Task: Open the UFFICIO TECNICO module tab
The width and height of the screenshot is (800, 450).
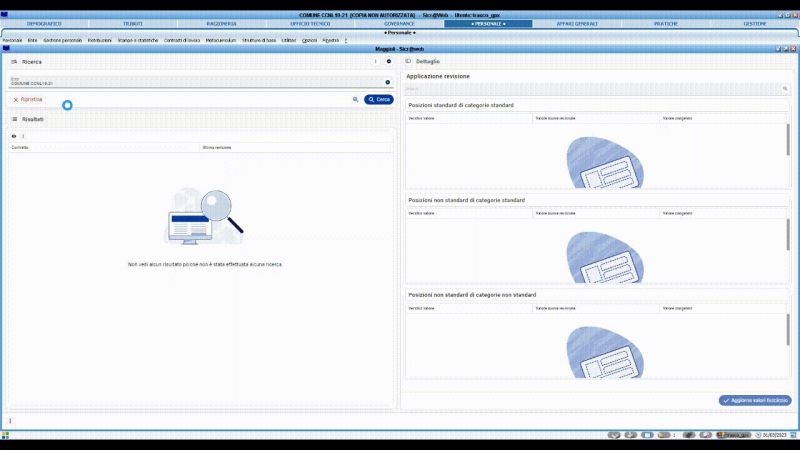Action: (310, 23)
